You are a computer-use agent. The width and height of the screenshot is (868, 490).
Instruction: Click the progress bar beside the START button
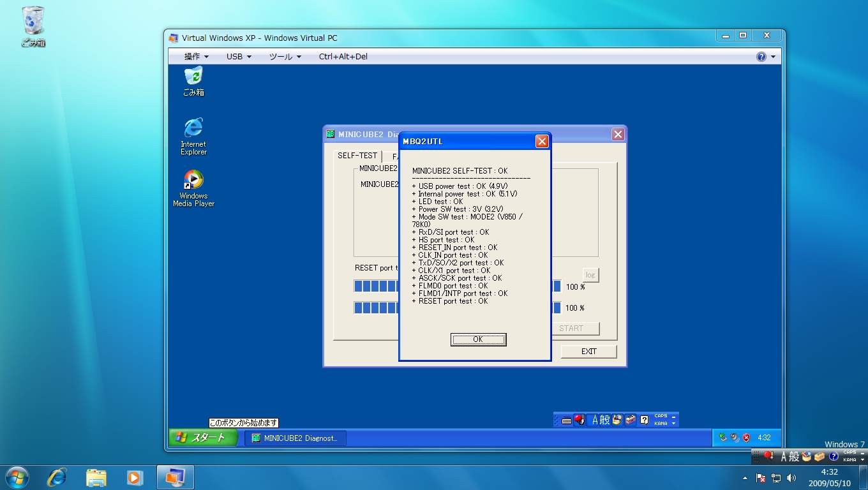[x=376, y=308]
